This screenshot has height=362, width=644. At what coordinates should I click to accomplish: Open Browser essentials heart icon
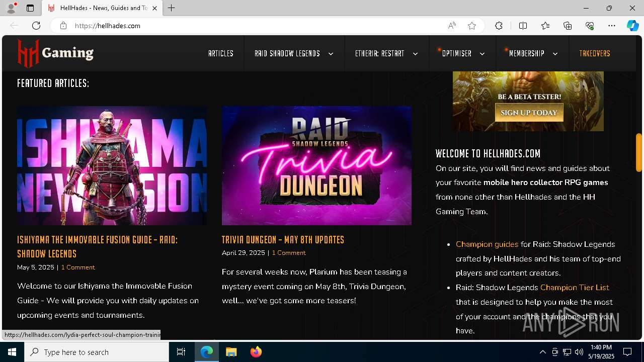coord(590,26)
